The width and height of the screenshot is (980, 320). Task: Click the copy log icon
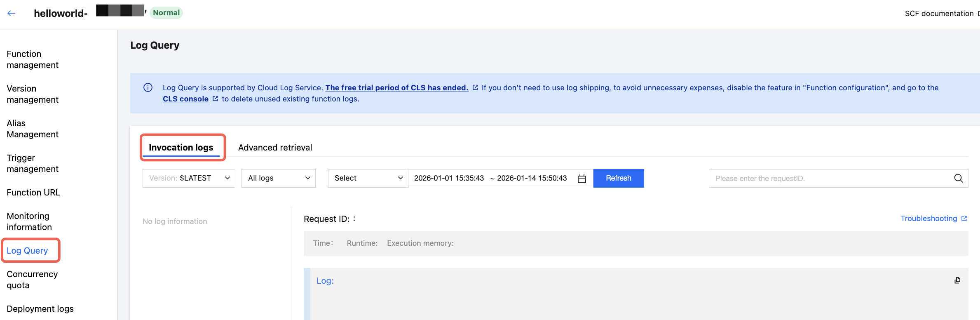tap(957, 280)
